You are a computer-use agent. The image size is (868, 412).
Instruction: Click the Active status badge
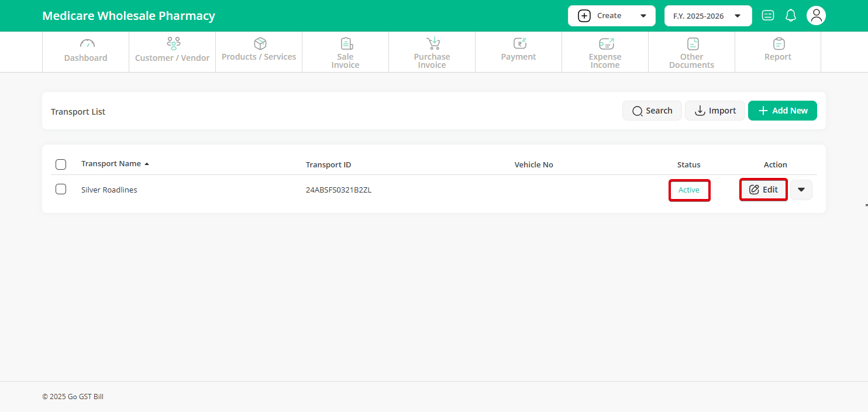pos(689,190)
